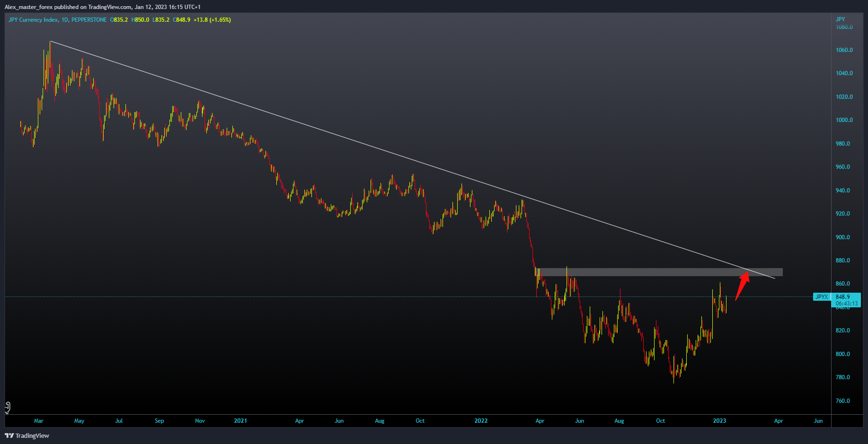868x444 pixels.
Task: Click the 2022 label on time axis
Action: (x=481, y=421)
